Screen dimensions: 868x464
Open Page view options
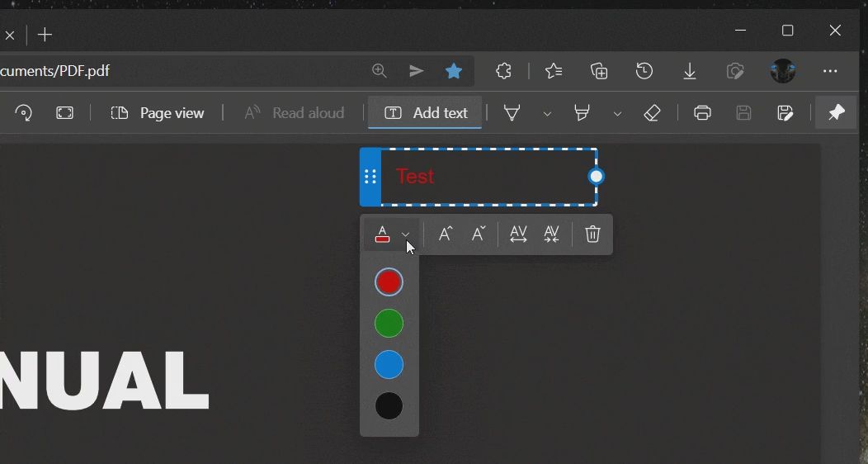point(158,113)
